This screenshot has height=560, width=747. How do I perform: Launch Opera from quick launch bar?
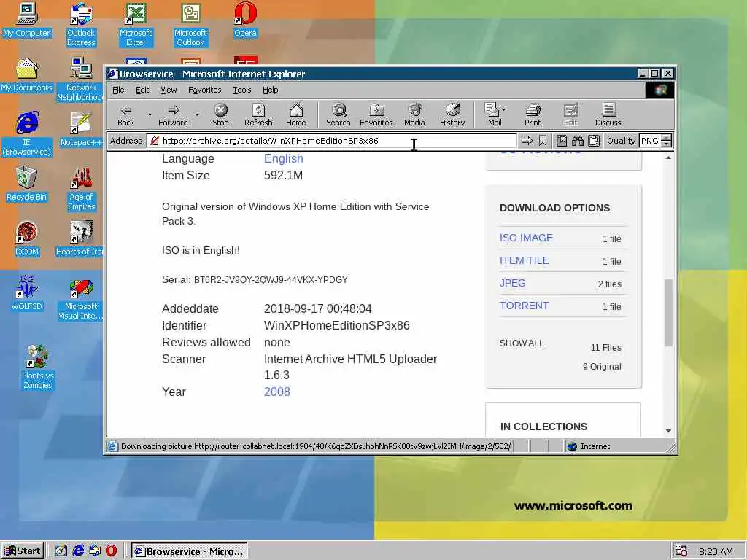click(x=111, y=551)
